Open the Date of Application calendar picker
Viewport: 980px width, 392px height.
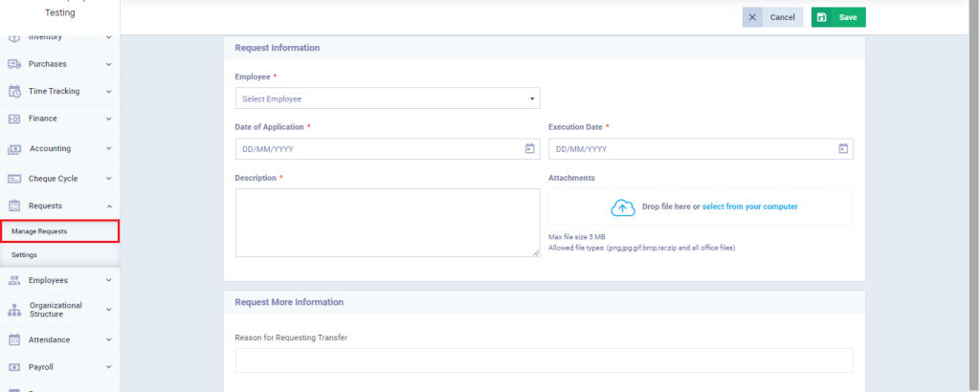[529, 149]
